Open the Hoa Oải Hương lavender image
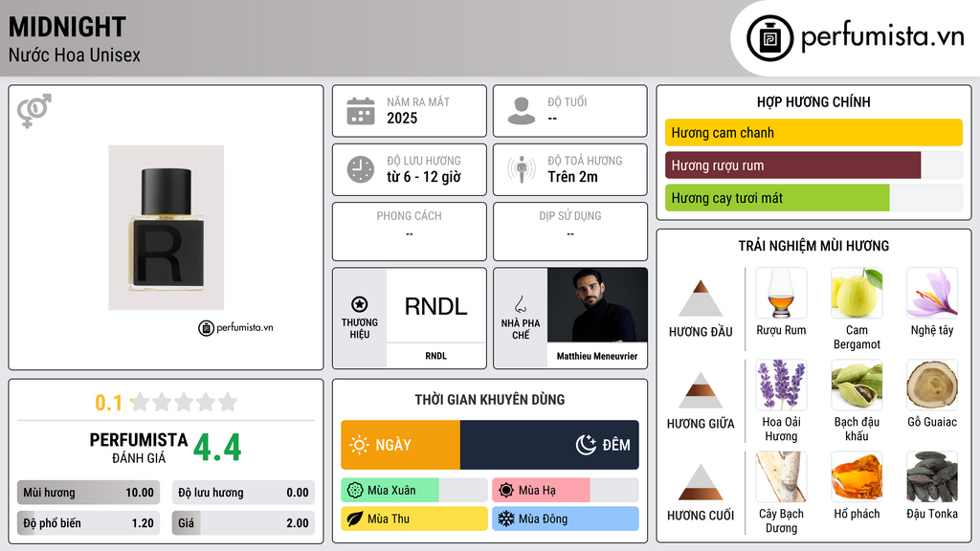The width and height of the screenshot is (980, 551). pyautogui.click(x=781, y=385)
